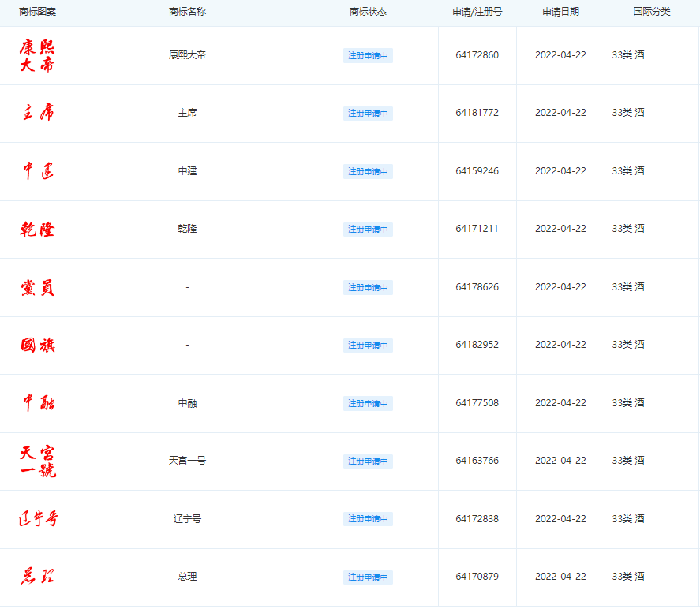Screen dimensions: 700x609
Task: View the 中建 trademark image
Action: [38, 170]
